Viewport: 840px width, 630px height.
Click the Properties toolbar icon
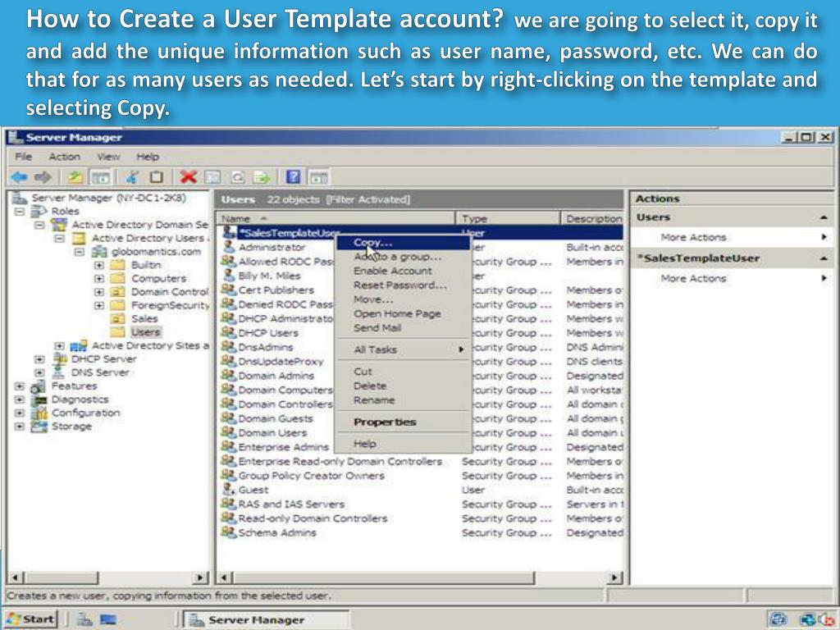(213, 177)
